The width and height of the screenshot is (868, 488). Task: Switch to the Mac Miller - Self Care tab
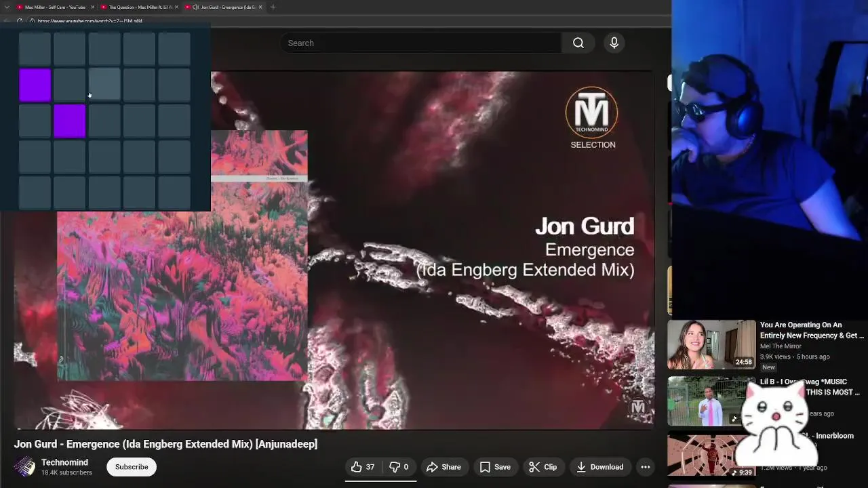pyautogui.click(x=54, y=7)
